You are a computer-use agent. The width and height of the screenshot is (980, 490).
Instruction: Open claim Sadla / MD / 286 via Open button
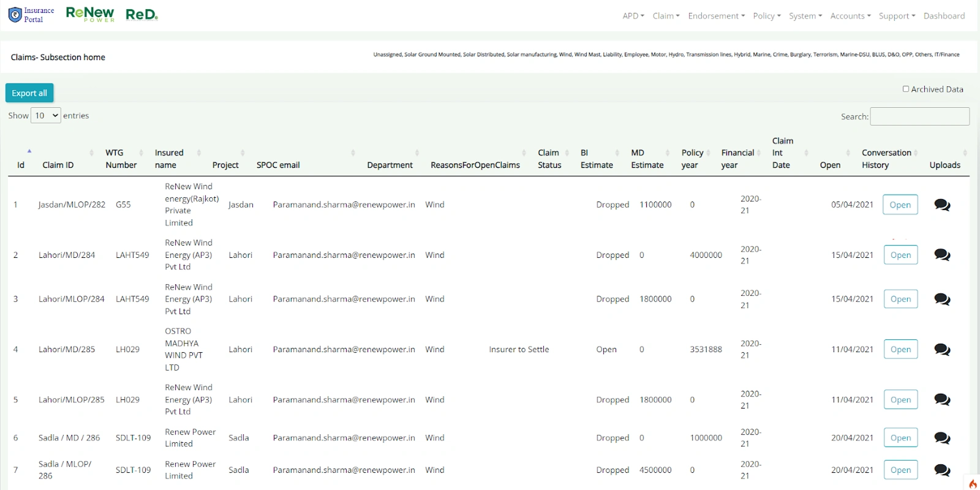coord(900,438)
